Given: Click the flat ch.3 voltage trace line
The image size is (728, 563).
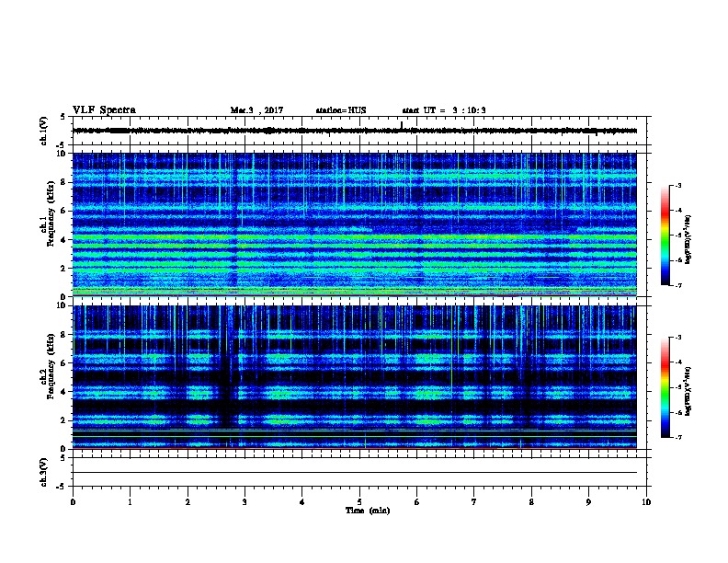Looking at the screenshot, I should tap(355, 473).
